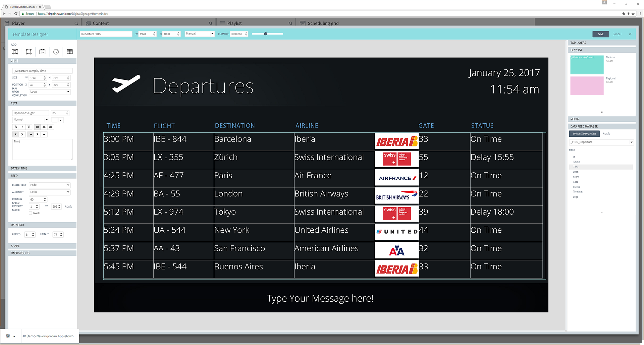Enable the IMAGE checkbox in Feed section
Screen dimensions: 644x345
click(31, 213)
